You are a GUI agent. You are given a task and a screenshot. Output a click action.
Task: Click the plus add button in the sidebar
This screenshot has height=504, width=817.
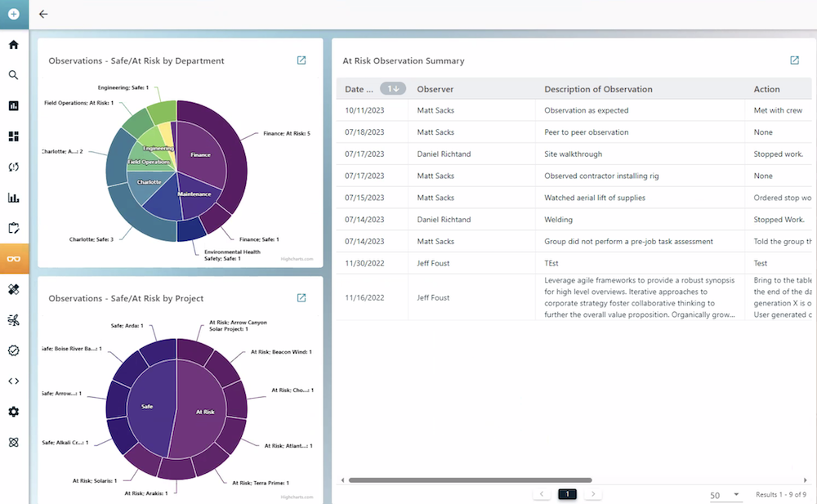pos(14,14)
